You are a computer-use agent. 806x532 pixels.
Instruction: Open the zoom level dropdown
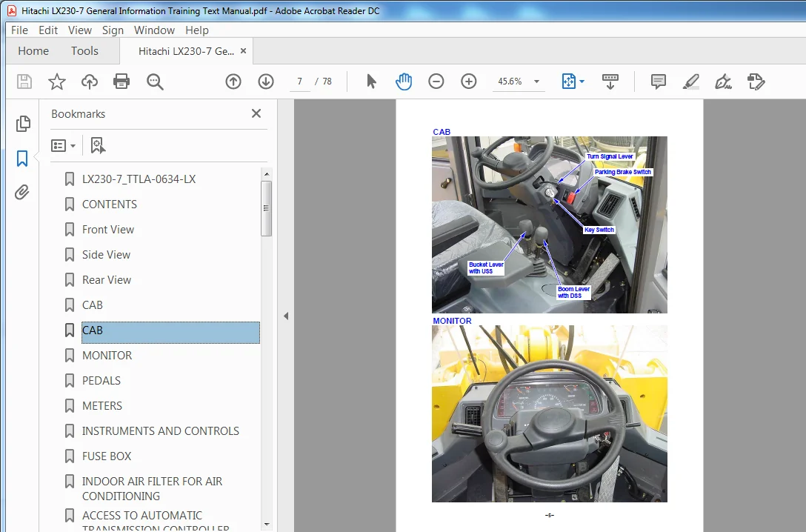536,82
